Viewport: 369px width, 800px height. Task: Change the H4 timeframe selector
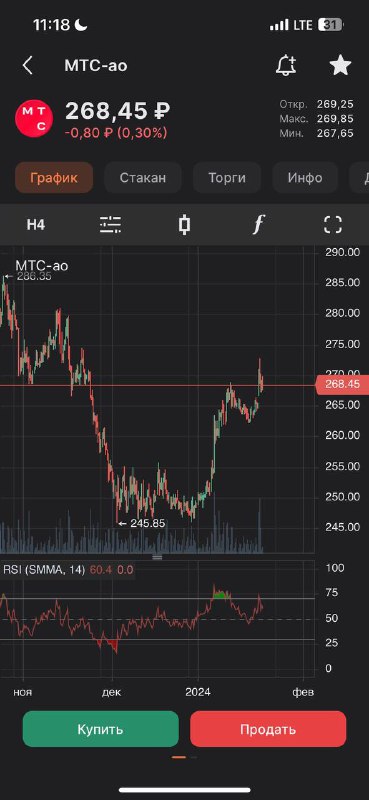[36, 225]
